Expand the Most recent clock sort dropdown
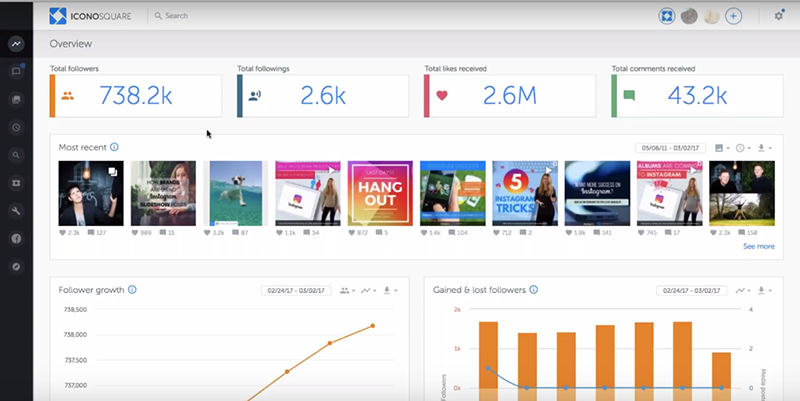The image size is (800, 401). pos(743,148)
